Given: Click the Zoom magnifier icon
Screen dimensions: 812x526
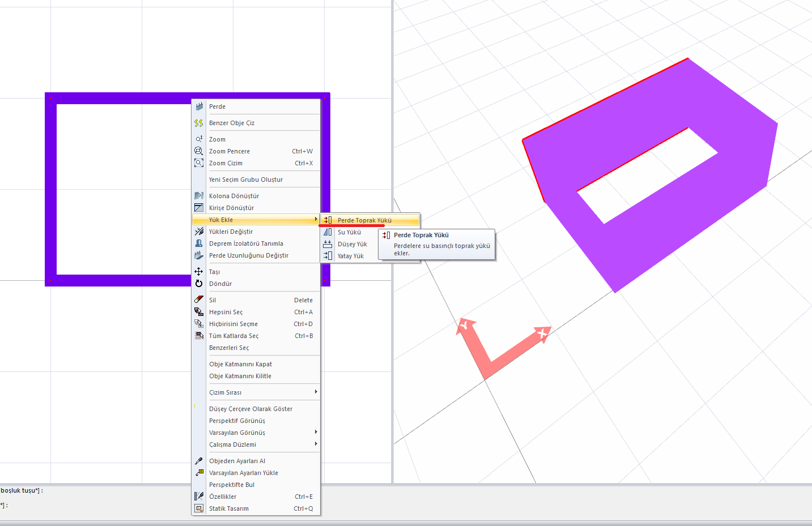Looking at the screenshot, I should point(199,139).
